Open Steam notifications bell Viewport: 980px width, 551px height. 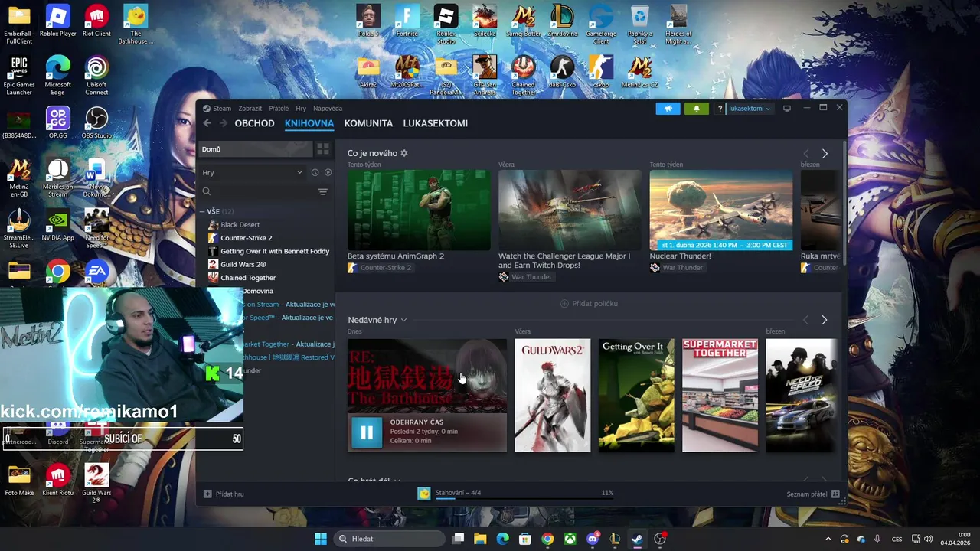[x=696, y=109]
